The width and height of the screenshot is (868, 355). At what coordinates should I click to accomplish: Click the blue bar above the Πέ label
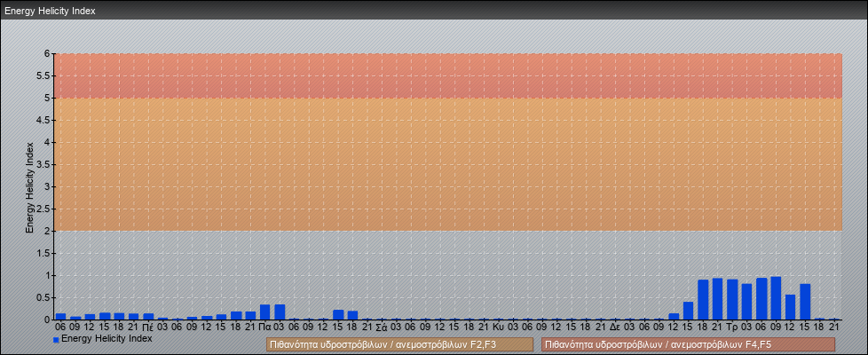[148, 316]
